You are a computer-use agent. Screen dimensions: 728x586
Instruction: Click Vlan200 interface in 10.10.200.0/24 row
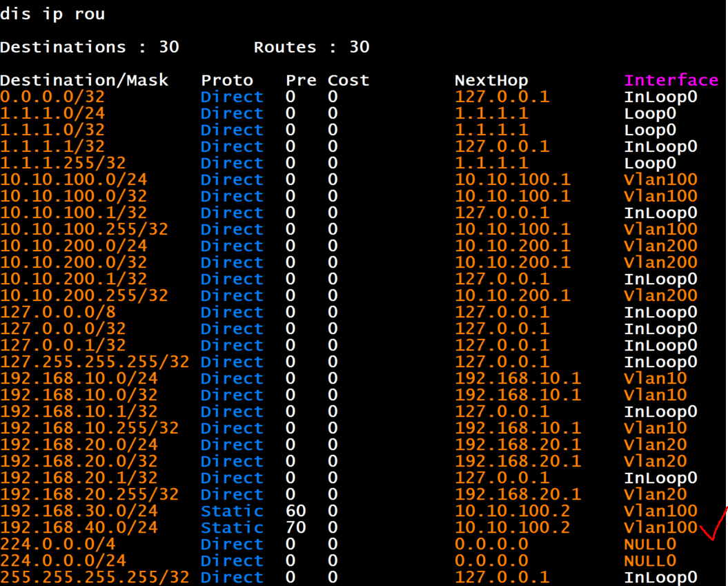pos(660,246)
